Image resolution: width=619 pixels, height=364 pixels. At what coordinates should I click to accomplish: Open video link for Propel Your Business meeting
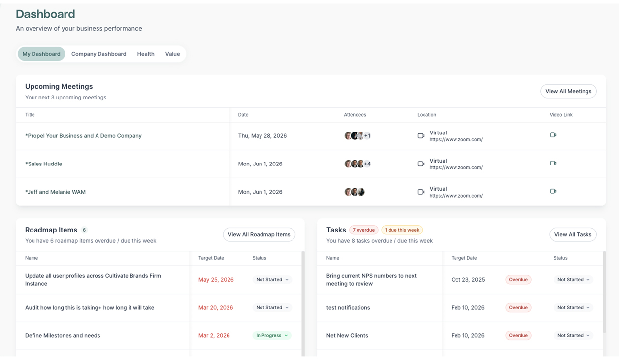point(553,135)
